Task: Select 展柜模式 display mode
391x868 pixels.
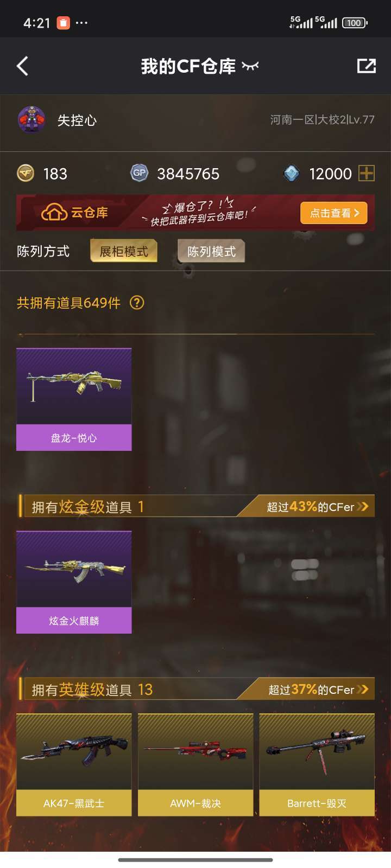Action: pyautogui.click(x=124, y=251)
